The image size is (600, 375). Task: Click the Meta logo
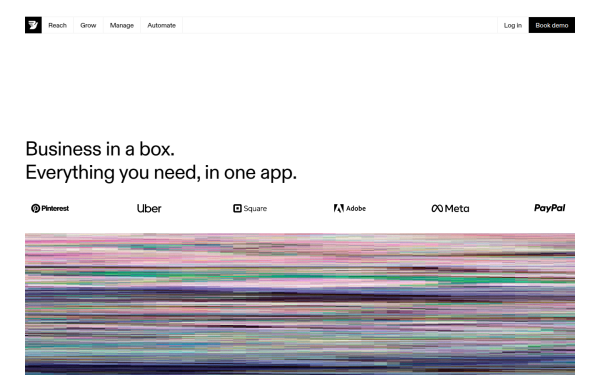[x=450, y=209]
